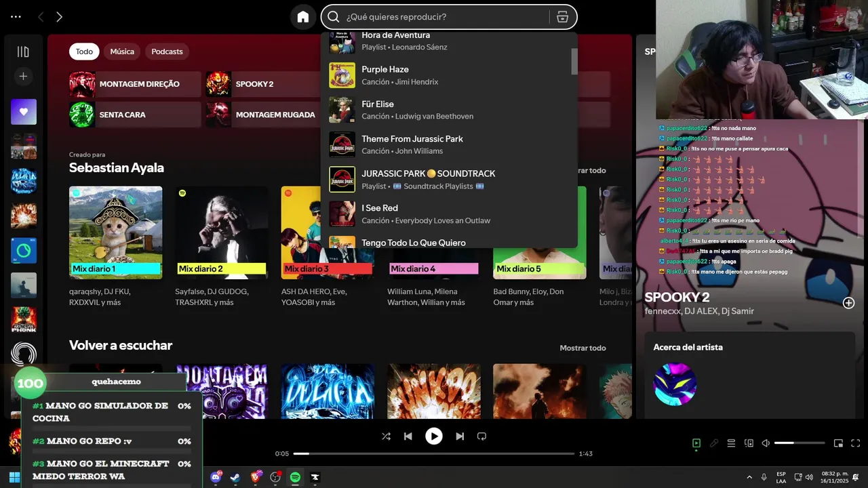The height and width of the screenshot is (488, 868).
Task: Open the blue circle playlist in sidebar
Action: [24, 251]
